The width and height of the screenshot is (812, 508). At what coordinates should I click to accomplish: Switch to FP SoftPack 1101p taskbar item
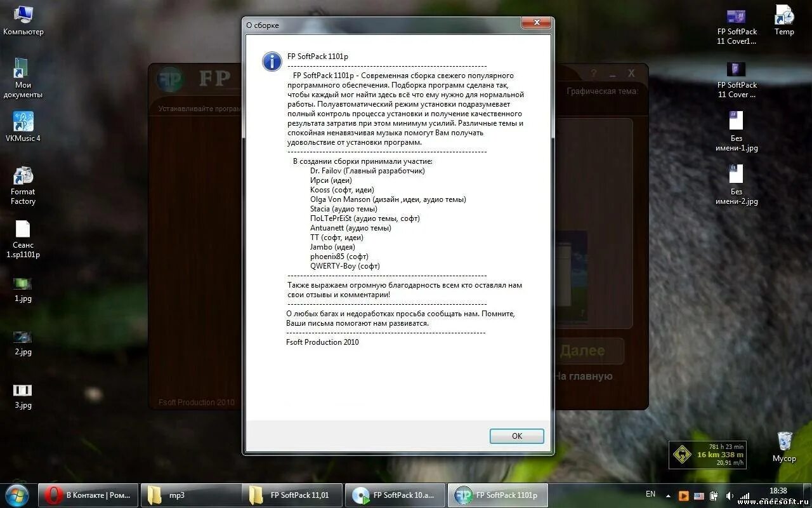[x=497, y=495]
